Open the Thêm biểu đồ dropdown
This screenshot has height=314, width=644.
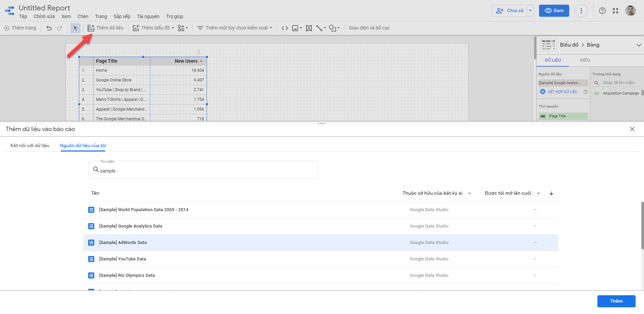[153, 28]
